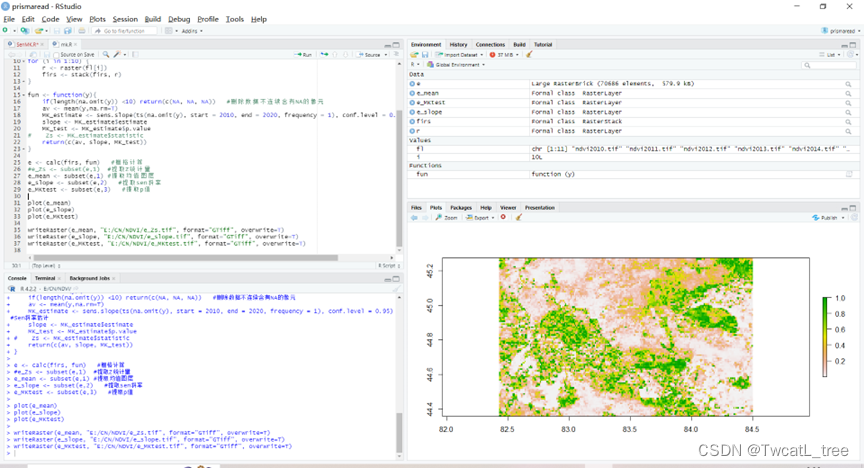864x468 pixels.
Task: Click the editor horizontal scrollbar
Action: click(x=185, y=257)
